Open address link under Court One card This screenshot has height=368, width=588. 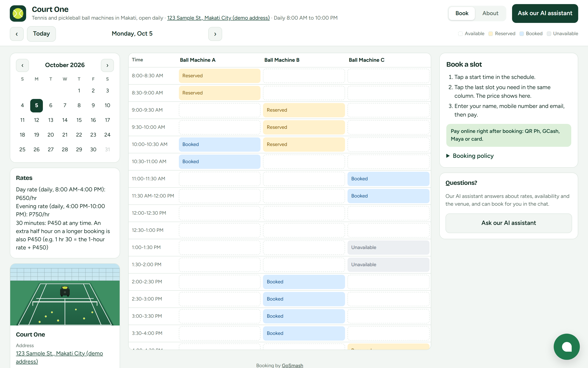[60, 357]
